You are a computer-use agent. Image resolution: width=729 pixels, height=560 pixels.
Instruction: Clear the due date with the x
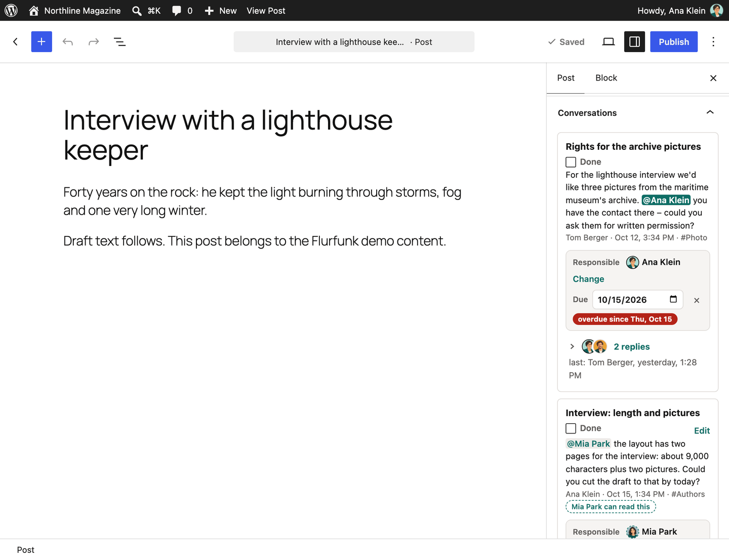[x=697, y=300]
